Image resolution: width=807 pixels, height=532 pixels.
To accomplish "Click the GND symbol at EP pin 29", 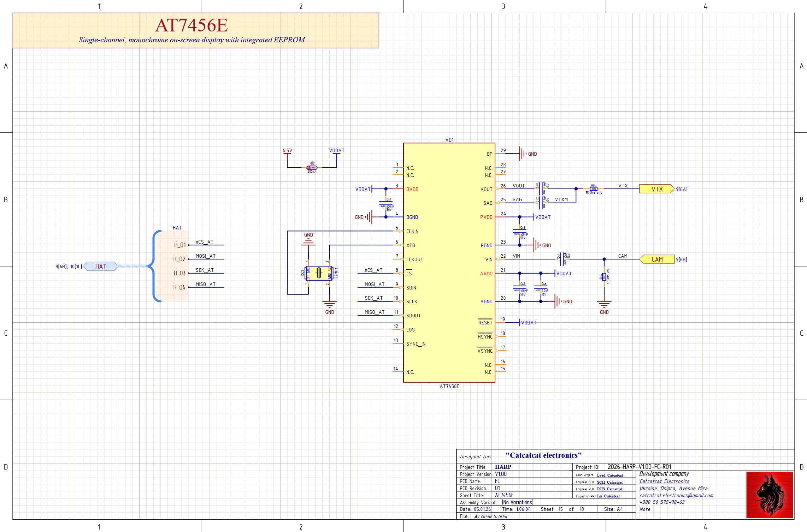I will 523,154.
